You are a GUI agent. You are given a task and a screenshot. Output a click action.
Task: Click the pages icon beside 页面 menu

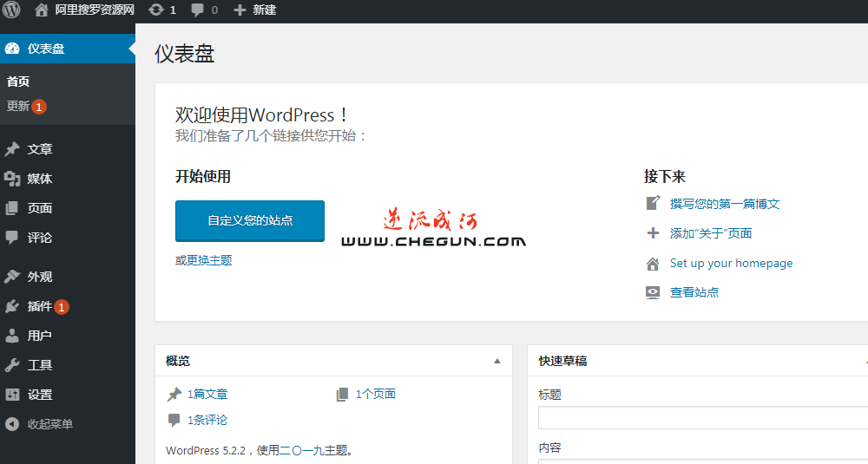[x=12, y=208]
